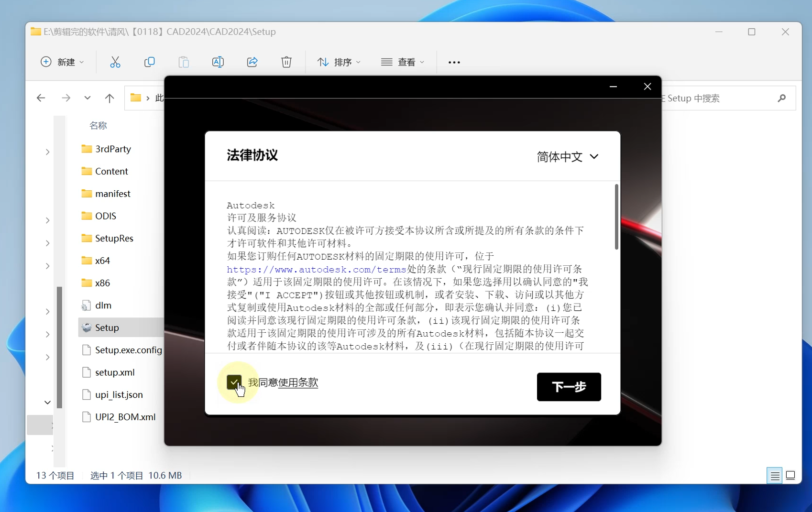Viewport: 812px width, 512px height.
Task: Select the manifest folder
Action: click(x=113, y=194)
